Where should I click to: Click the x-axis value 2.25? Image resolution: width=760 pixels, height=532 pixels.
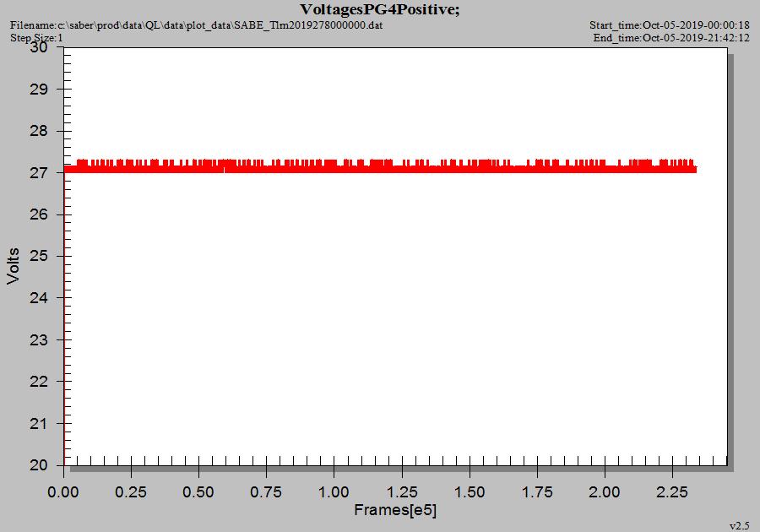[672, 492]
